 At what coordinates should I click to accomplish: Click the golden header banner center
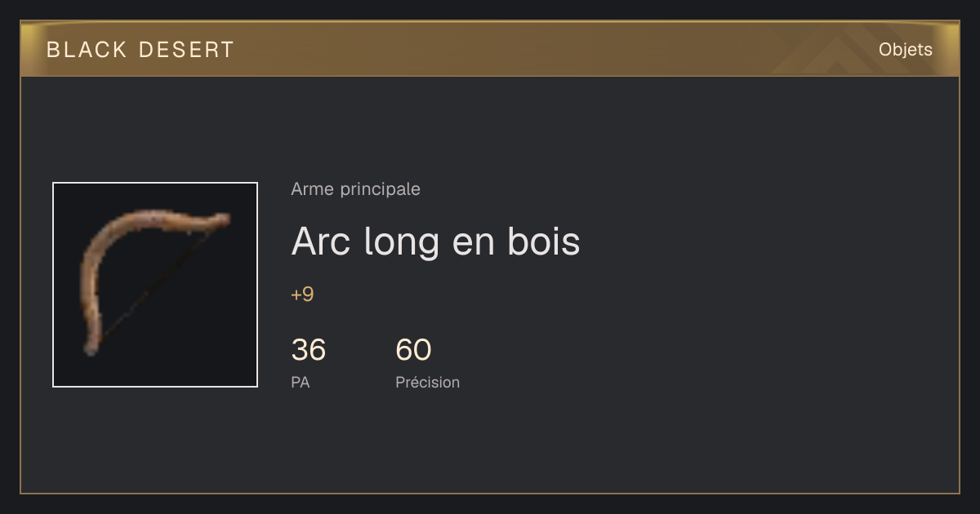(490, 50)
